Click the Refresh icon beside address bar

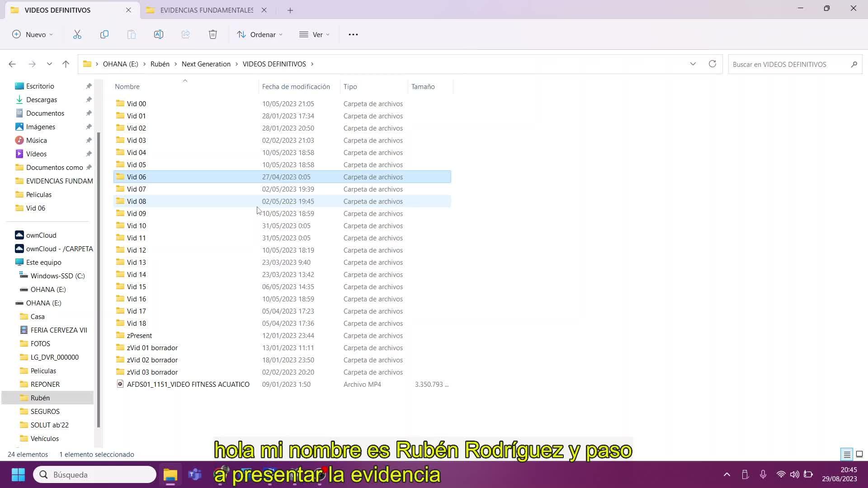(712, 64)
